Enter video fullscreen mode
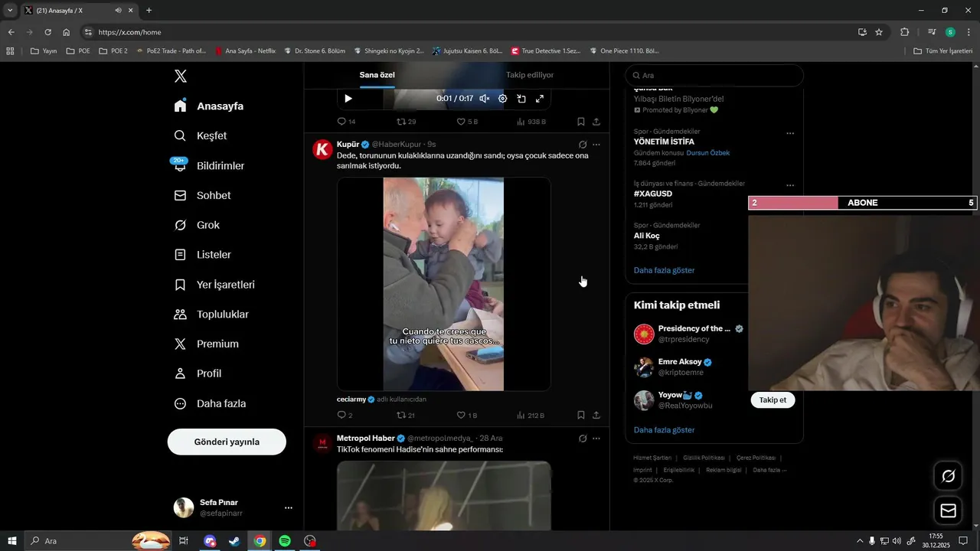980x551 pixels. click(x=540, y=99)
